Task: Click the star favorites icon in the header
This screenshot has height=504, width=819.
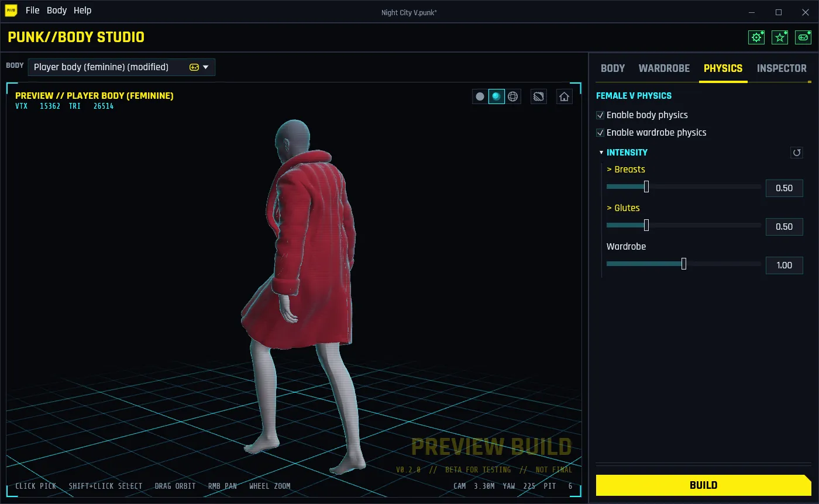Action: click(780, 37)
